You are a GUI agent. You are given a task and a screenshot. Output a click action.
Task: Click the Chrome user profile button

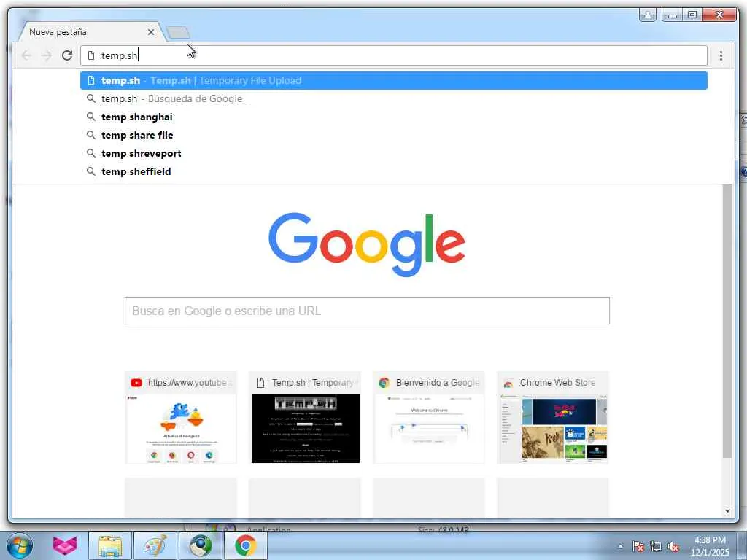coord(648,15)
